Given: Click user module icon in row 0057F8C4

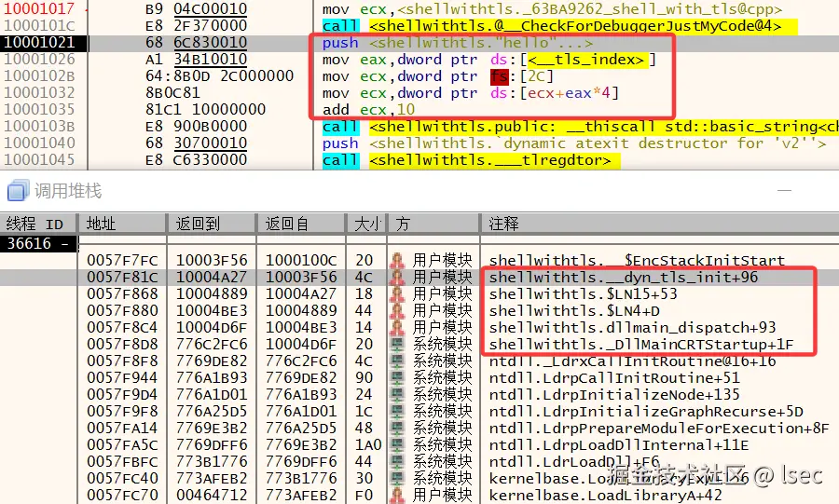Looking at the screenshot, I should point(397,328).
